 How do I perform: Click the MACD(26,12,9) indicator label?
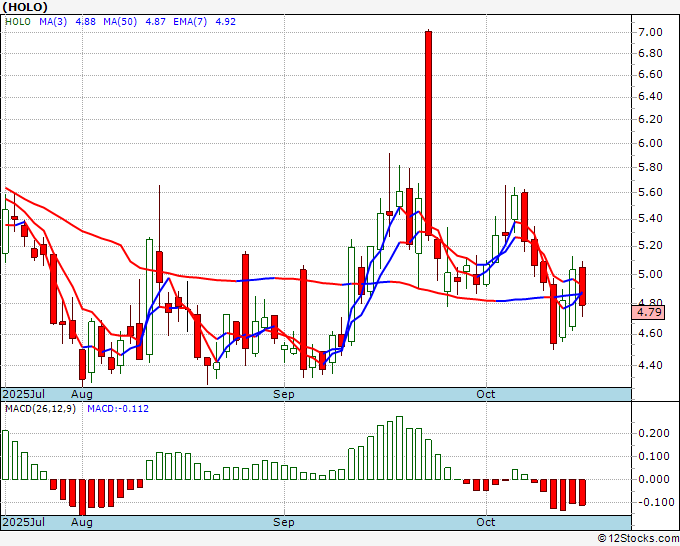click(40, 409)
